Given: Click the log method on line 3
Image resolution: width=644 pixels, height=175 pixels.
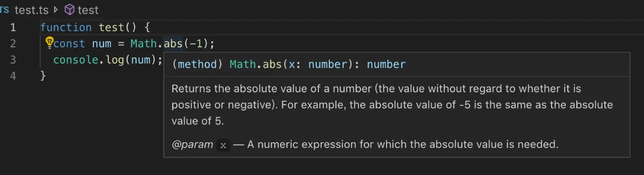Looking at the screenshot, I should tap(115, 60).
